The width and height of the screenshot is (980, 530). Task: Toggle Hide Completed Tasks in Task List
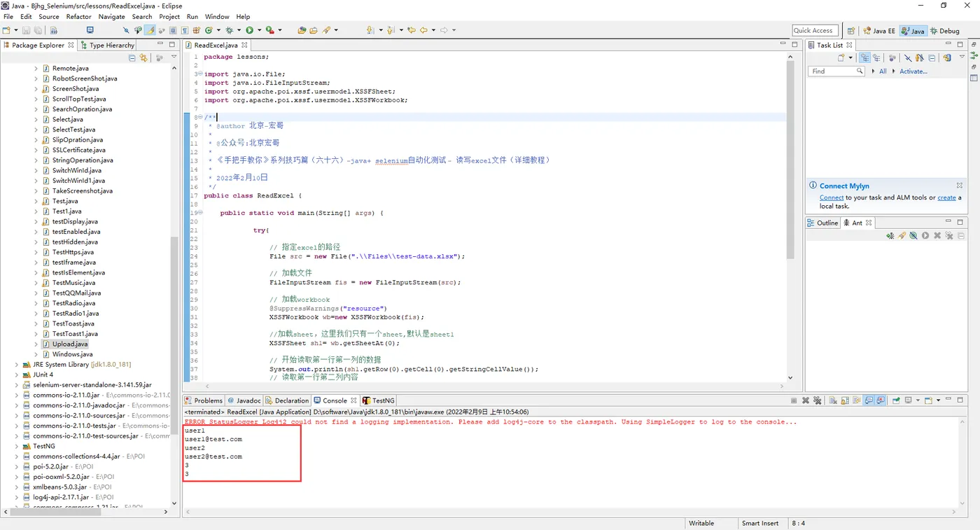click(908, 58)
